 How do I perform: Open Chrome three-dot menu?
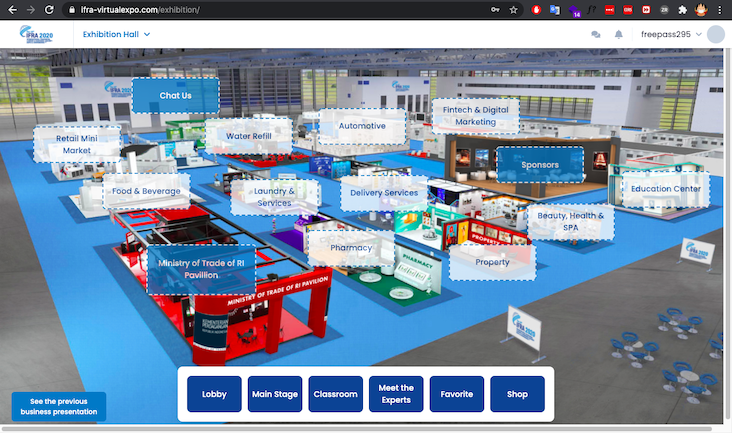[x=719, y=9]
